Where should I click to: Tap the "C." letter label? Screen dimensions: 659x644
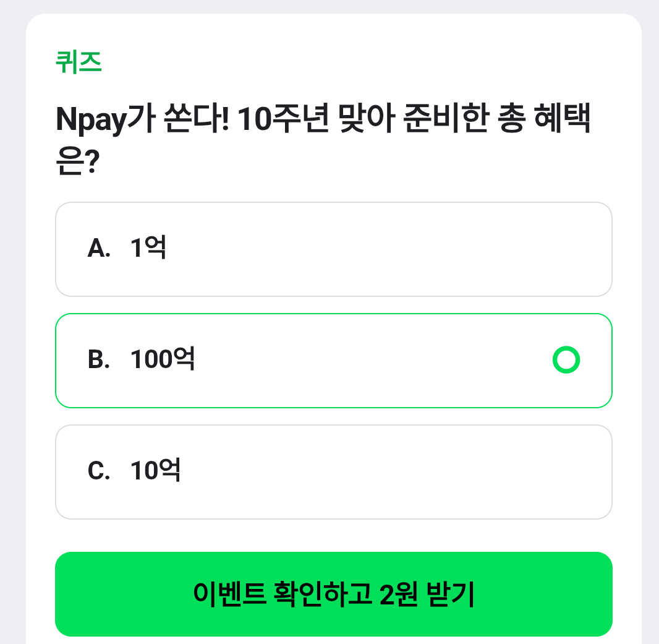99,472
